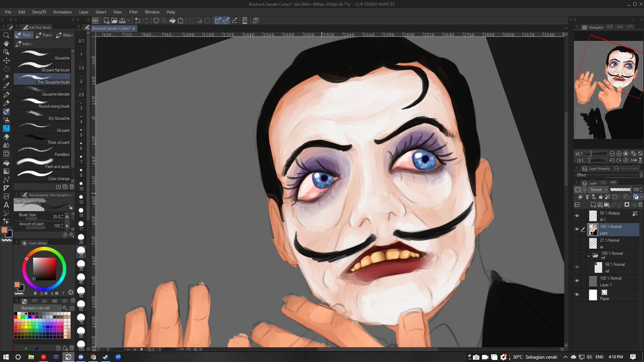Screen dimensions: 644x362
Task: Select the Color change brush
Action: [43, 175]
